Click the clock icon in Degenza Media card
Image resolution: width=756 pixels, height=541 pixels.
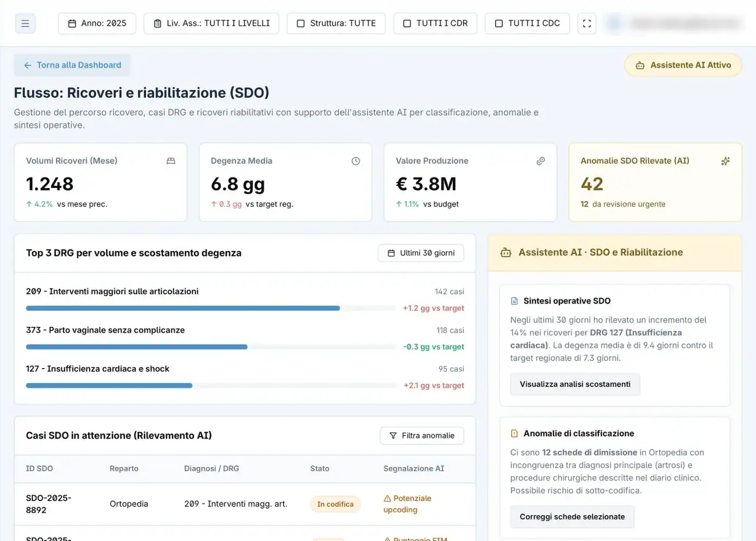356,161
